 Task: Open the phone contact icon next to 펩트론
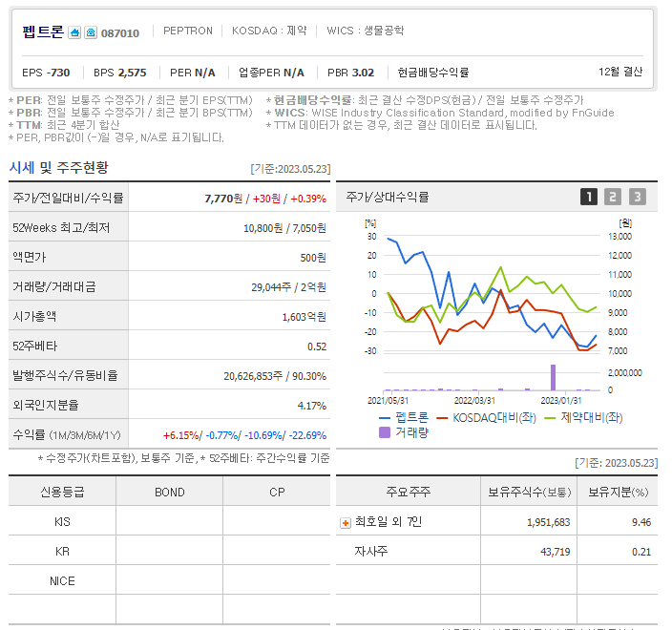[91, 32]
